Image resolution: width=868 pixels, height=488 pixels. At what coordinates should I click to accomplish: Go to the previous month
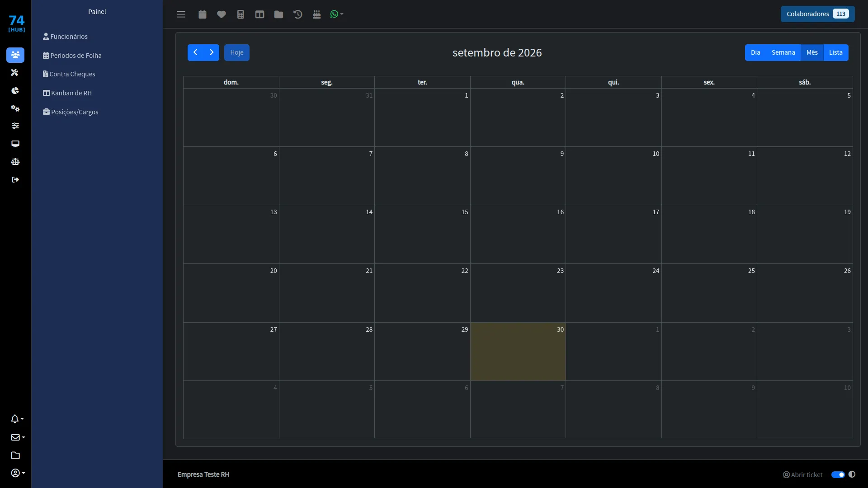[x=195, y=52]
